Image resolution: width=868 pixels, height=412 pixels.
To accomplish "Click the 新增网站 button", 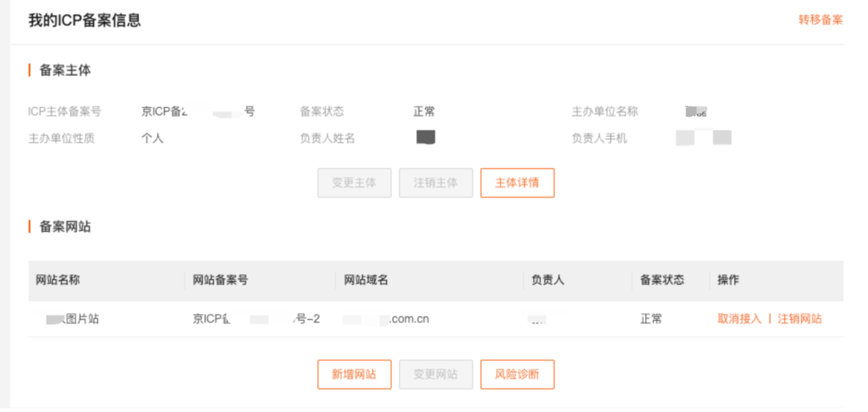I will click(354, 375).
